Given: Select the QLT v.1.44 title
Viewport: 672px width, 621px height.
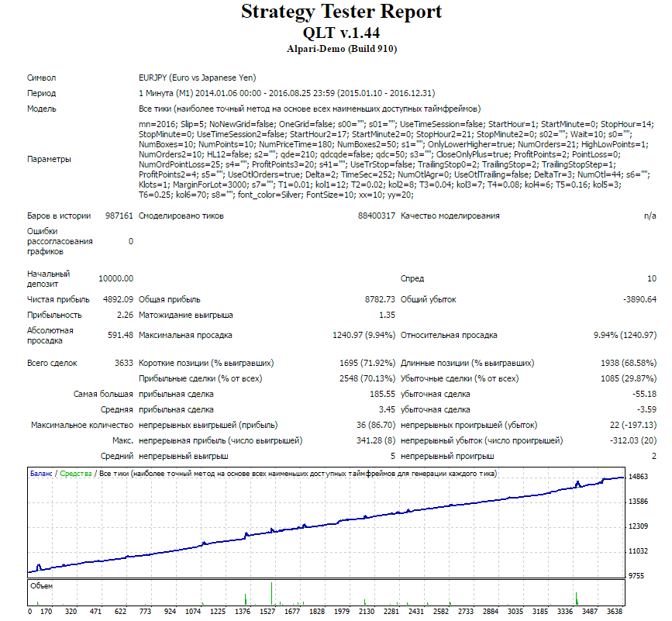Looking at the screenshot, I should point(341,33).
